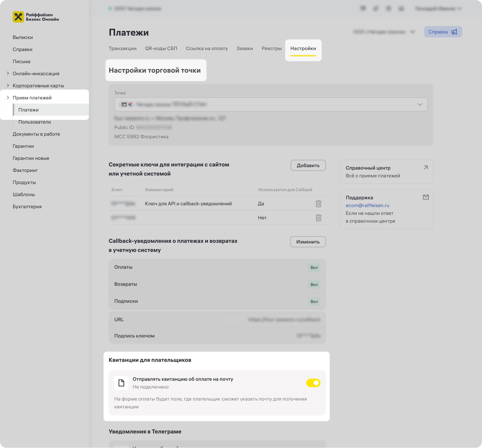The width and height of the screenshot is (482, 448).
Task: Expand the Точка selection dropdown
Action: [420, 105]
